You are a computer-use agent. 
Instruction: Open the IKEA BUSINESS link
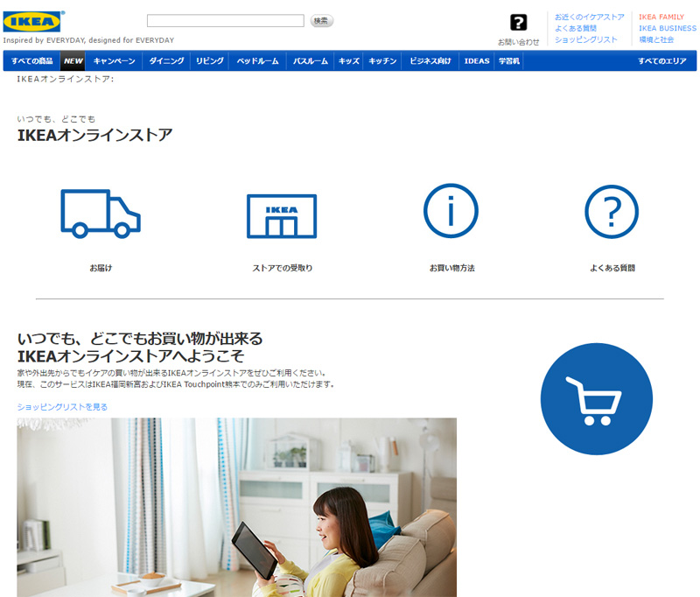coord(668,28)
